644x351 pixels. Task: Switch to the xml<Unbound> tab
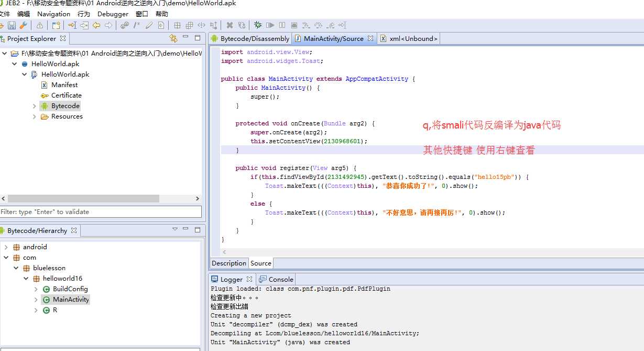[409, 38]
